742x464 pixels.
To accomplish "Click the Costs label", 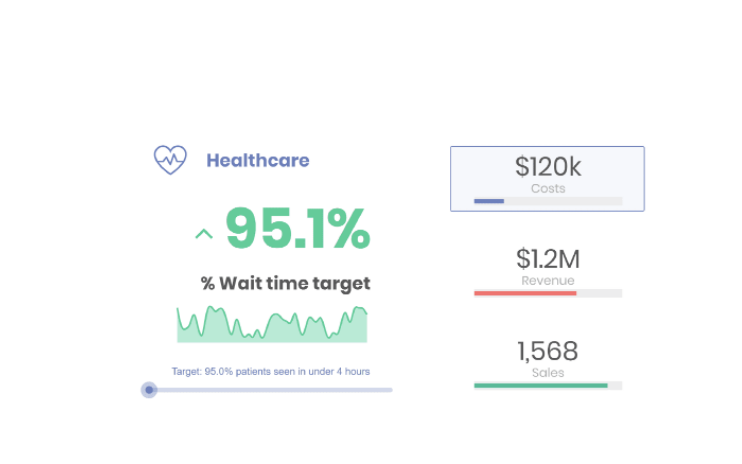I will coord(547,188).
